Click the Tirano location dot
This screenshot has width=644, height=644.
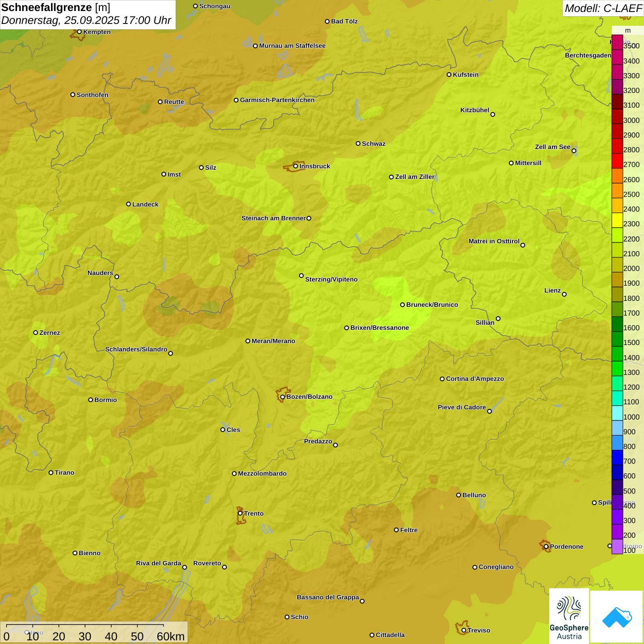[x=51, y=472]
